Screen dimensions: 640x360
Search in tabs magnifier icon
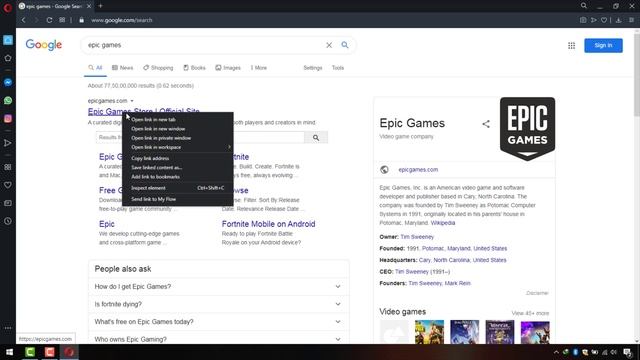pos(584,6)
